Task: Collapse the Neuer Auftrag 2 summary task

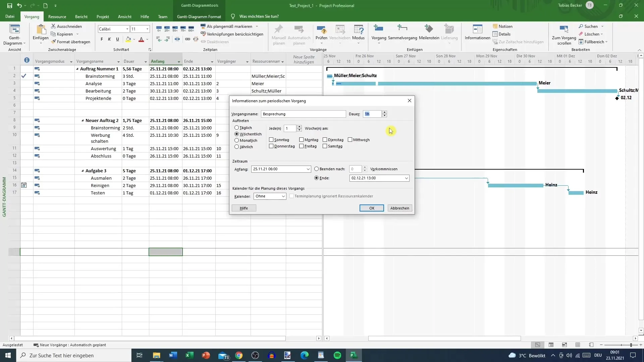Action: (x=83, y=121)
